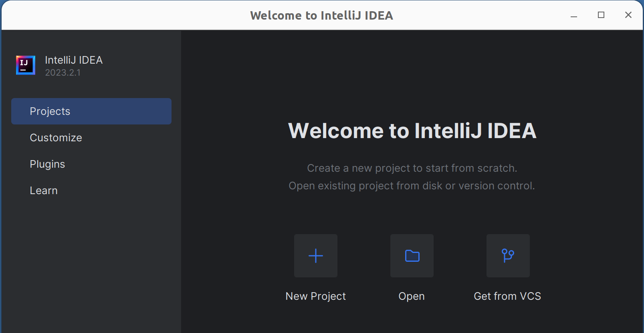The height and width of the screenshot is (333, 644).
Task: Click the folder icon to open a project
Action: coord(412,256)
